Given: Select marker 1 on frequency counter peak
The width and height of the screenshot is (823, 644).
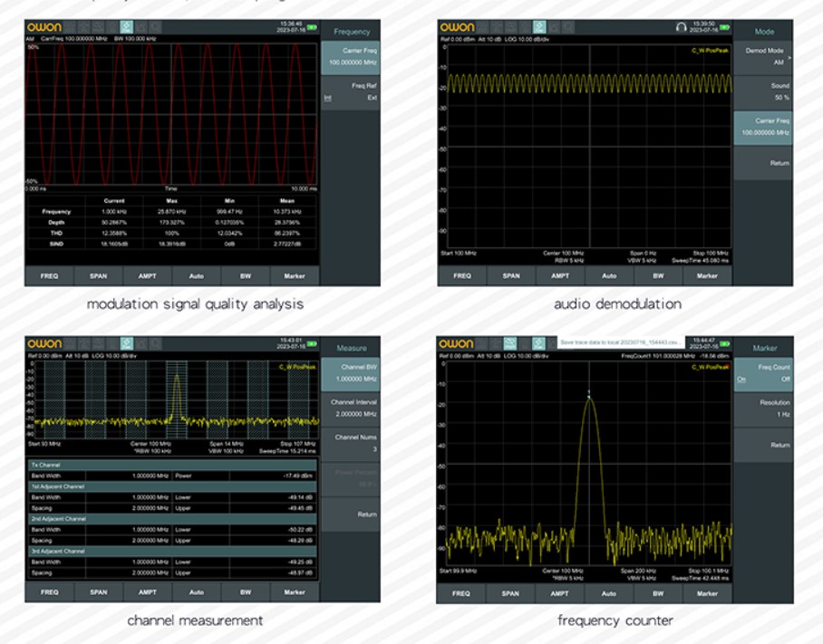Looking at the screenshot, I should 589,394.
